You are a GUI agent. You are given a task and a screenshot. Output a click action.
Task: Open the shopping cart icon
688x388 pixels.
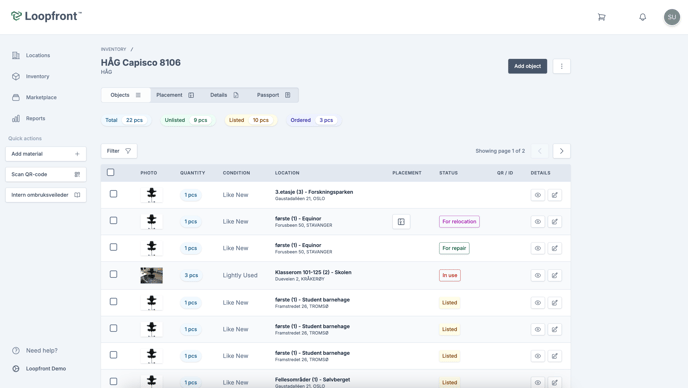tap(602, 17)
